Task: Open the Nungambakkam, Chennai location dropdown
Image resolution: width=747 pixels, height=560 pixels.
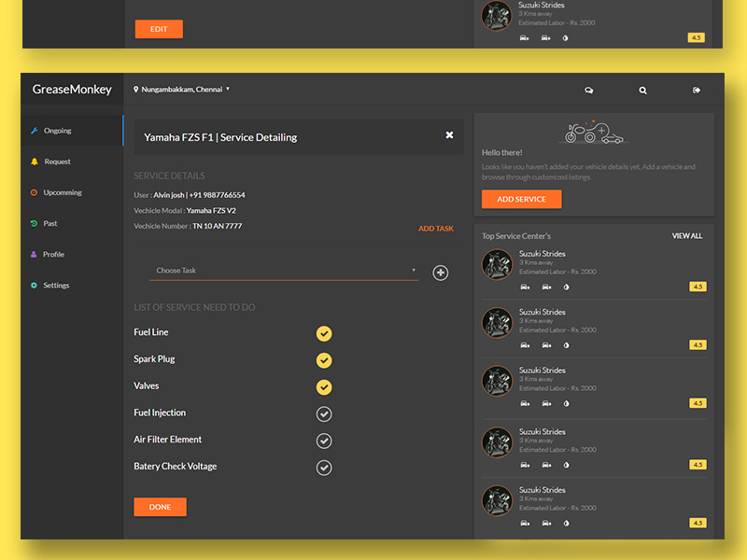Action: pos(181,89)
